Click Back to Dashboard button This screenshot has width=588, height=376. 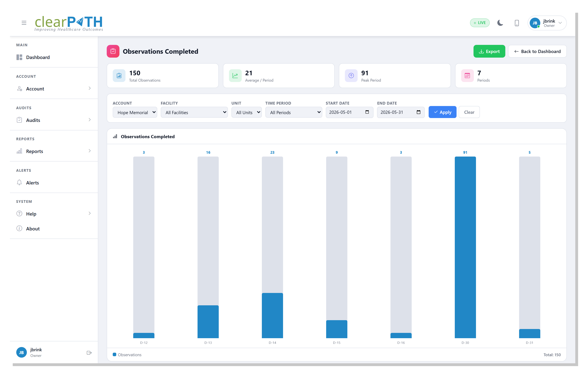(x=537, y=51)
